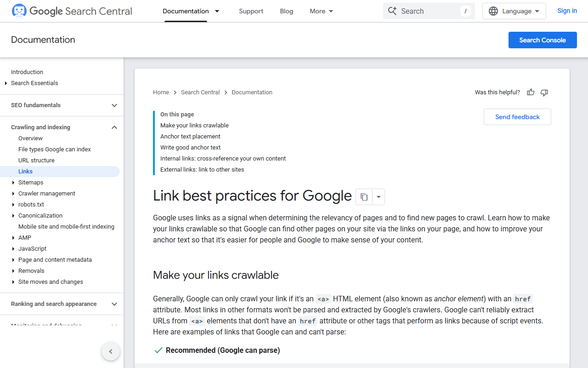Expand Page and content metadata item

13,260
